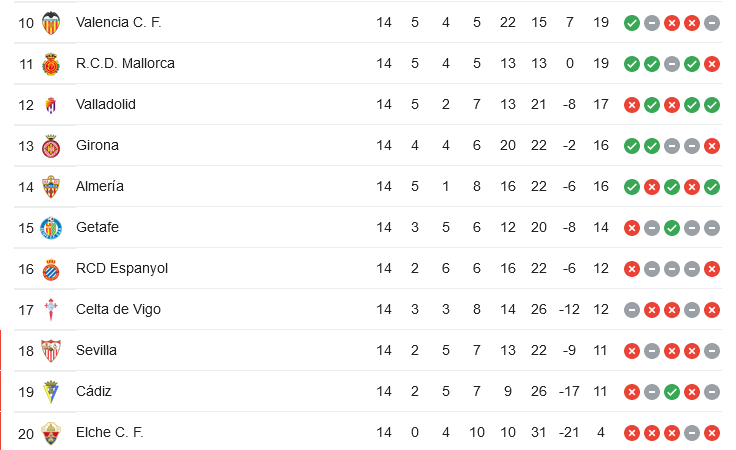Click the Getafe club crest
The width and height of the screenshot is (736, 450).
pyautogui.click(x=51, y=228)
